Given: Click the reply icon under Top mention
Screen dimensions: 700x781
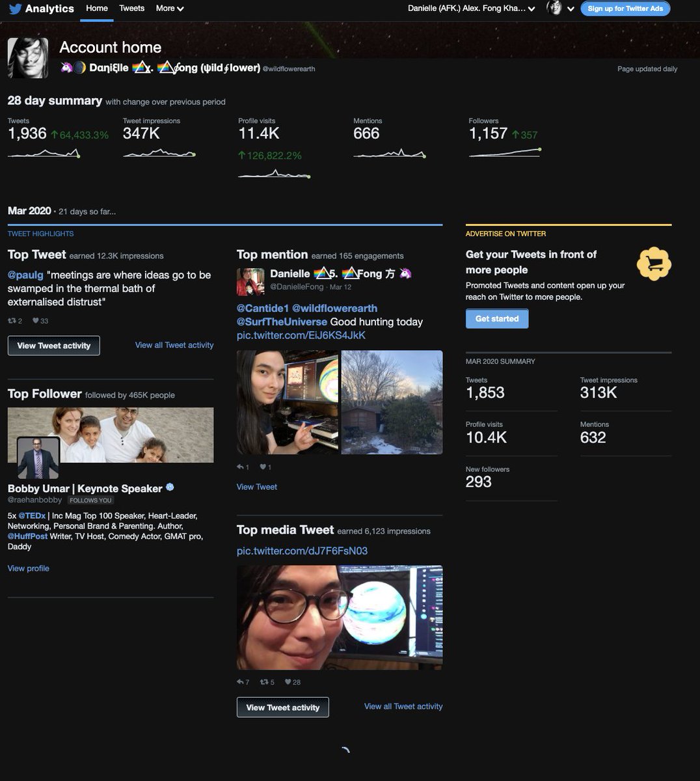Looking at the screenshot, I should point(240,467).
